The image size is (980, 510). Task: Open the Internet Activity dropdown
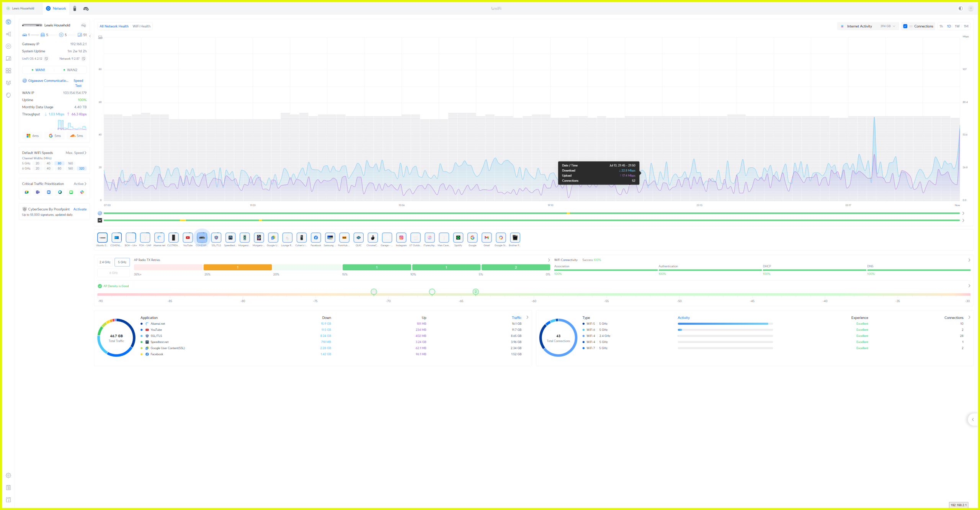click(x=868, y=26)
